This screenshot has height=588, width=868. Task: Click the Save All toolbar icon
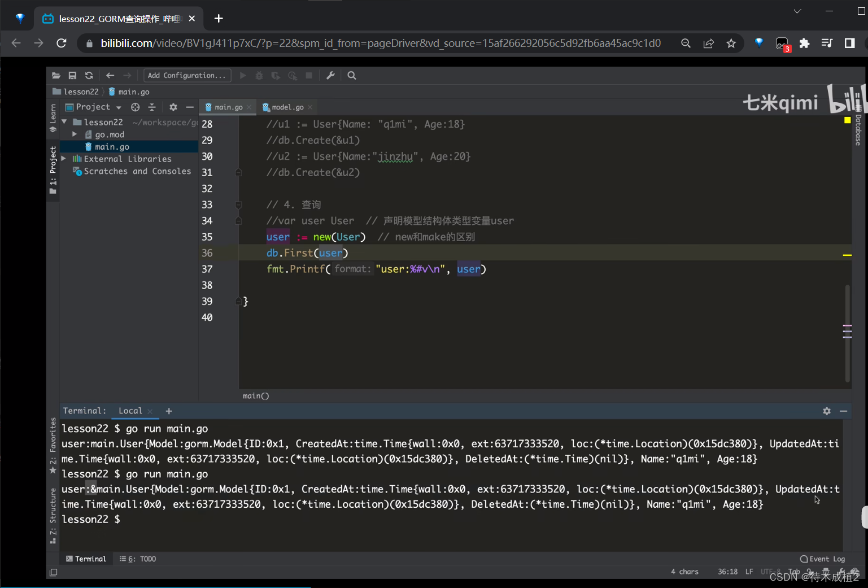pyautogui.click(x=72, y=76)
